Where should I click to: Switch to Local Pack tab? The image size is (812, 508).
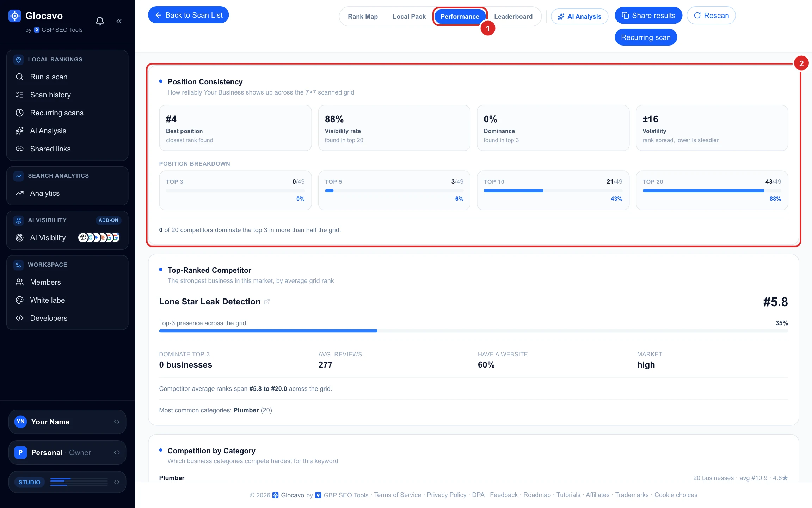tap(409, 17)
